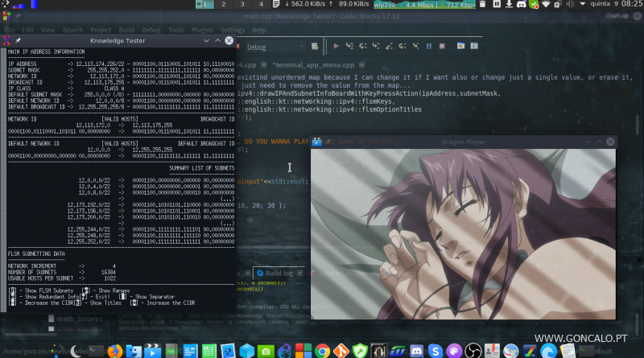
Task: Open the Settings menu in Code::Blocks
Action: click(232, 30)
